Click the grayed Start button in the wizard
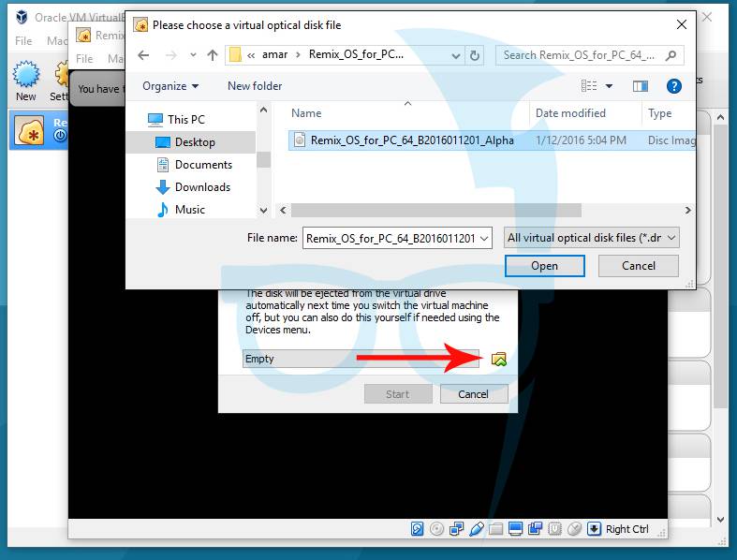The image size is (737, 560). coord(398,394)
